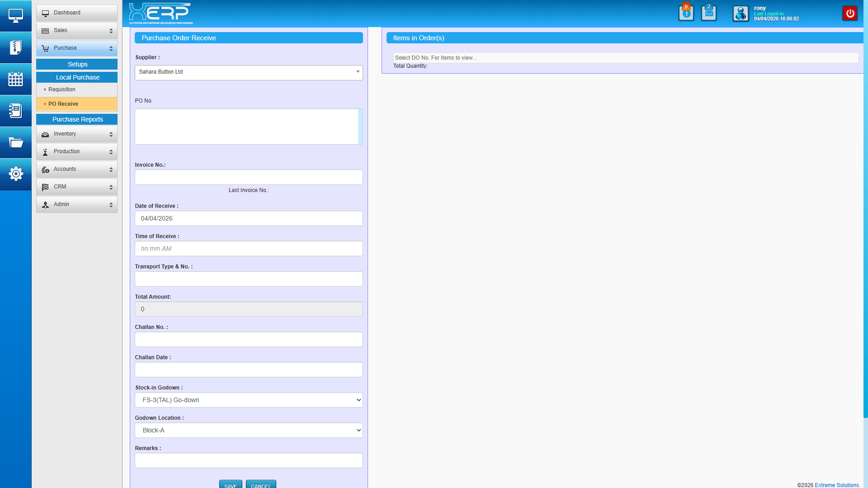Open the Stock-in Godown dropdown

249,400
